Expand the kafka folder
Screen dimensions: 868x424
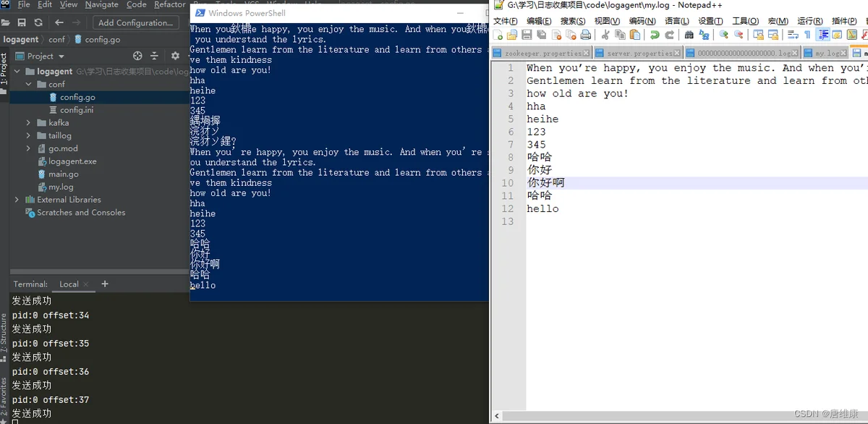(x=29, y=123)
